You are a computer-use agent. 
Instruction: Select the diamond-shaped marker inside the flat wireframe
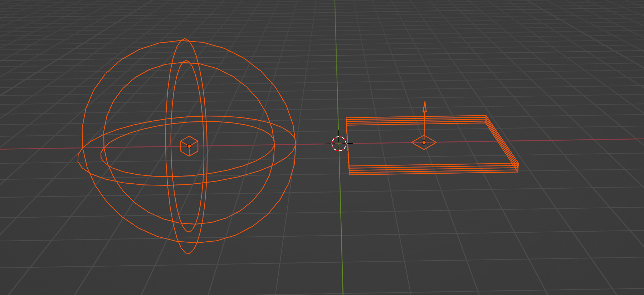coord(424,142)
